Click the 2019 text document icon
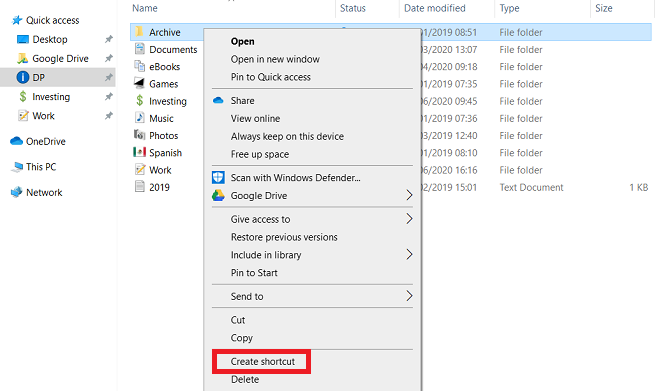This screenshot has height=391, width=670. 140,187
